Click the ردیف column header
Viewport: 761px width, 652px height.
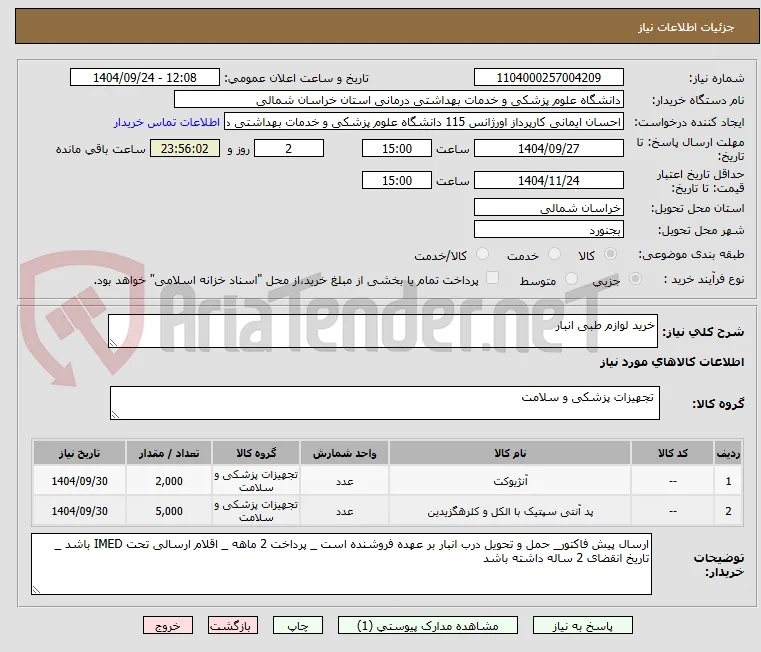click(x=728, y=453)
